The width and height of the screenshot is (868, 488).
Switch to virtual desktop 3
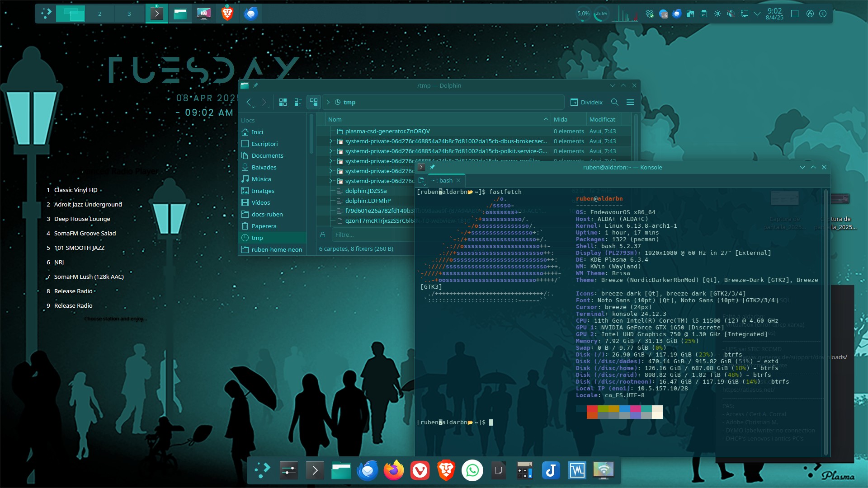129,14
